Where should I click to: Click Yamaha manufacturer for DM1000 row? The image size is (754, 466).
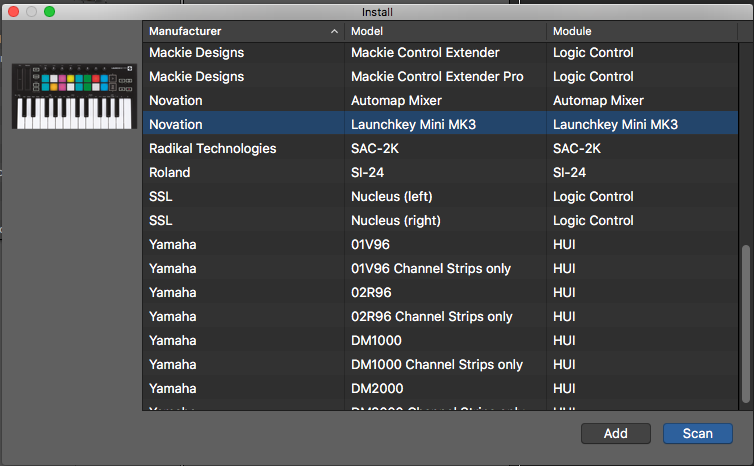coord(173,341)
